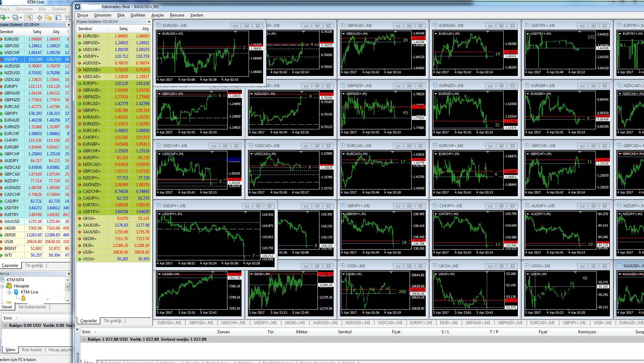Collapse the KTM-Live tree node
This screenshot has width=644, height=363.
[x=9, y=292]
